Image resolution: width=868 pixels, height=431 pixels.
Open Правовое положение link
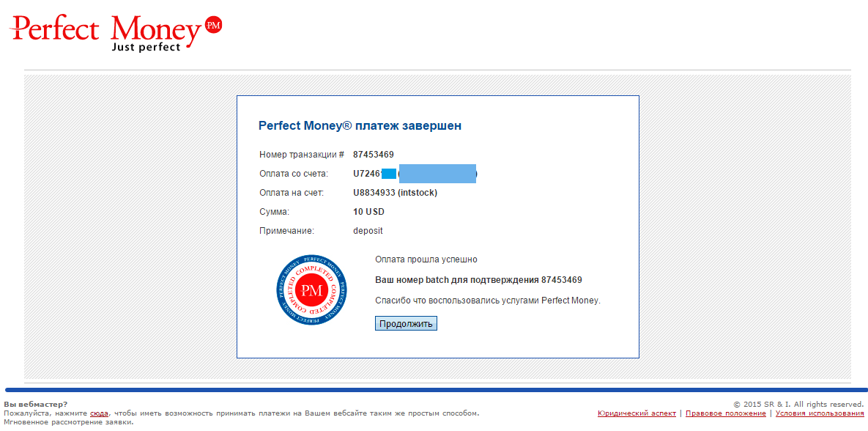[726, 413]
